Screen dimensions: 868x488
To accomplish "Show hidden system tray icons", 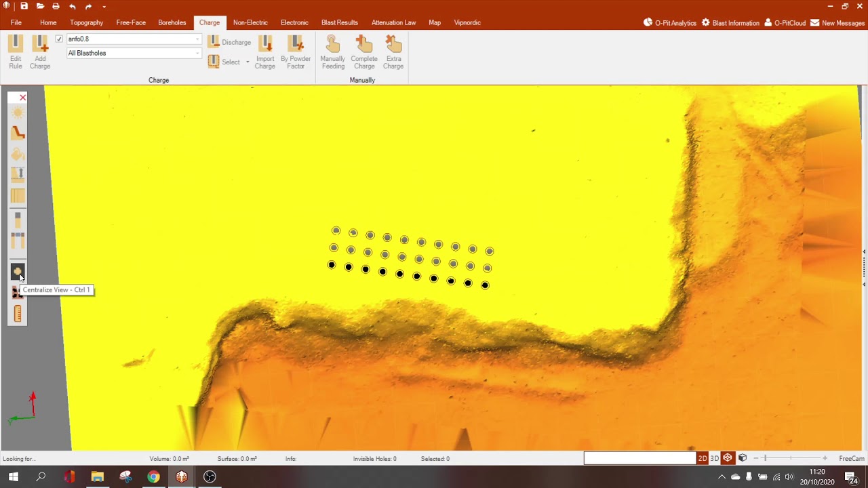I will click(722, 476).
